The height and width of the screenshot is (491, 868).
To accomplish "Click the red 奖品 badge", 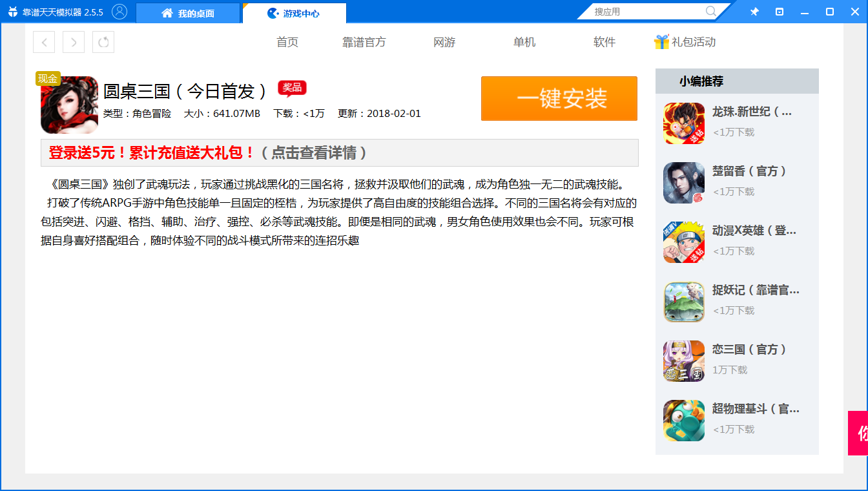I will click(292, 89).
